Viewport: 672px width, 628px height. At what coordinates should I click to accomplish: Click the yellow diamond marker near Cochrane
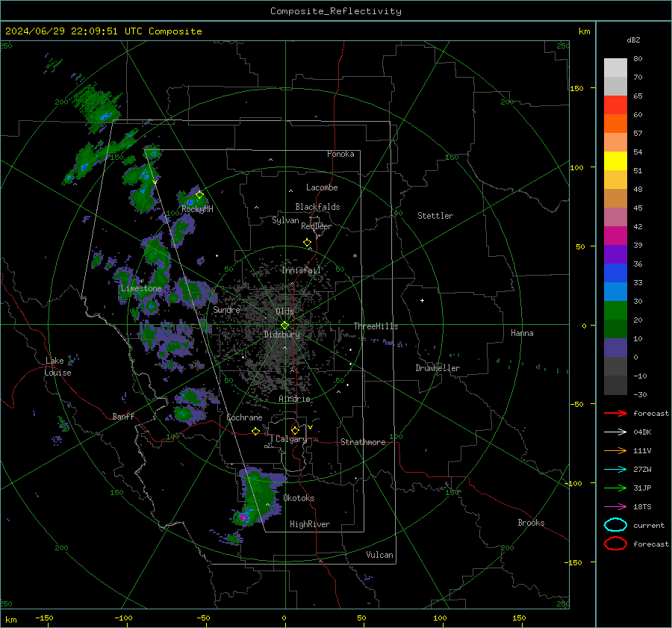click(255, 432)
